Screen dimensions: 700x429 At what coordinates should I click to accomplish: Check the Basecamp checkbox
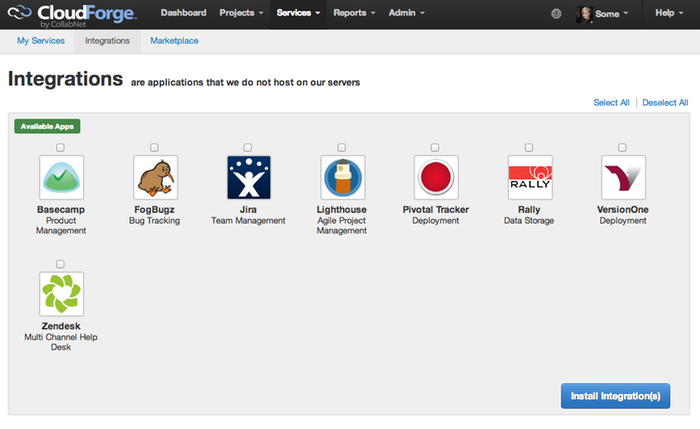[x=61, y=148]
